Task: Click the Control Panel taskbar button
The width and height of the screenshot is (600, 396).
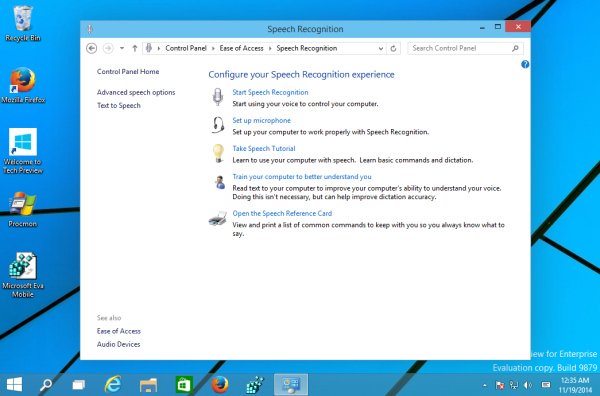Action: [x=291, y=385]
